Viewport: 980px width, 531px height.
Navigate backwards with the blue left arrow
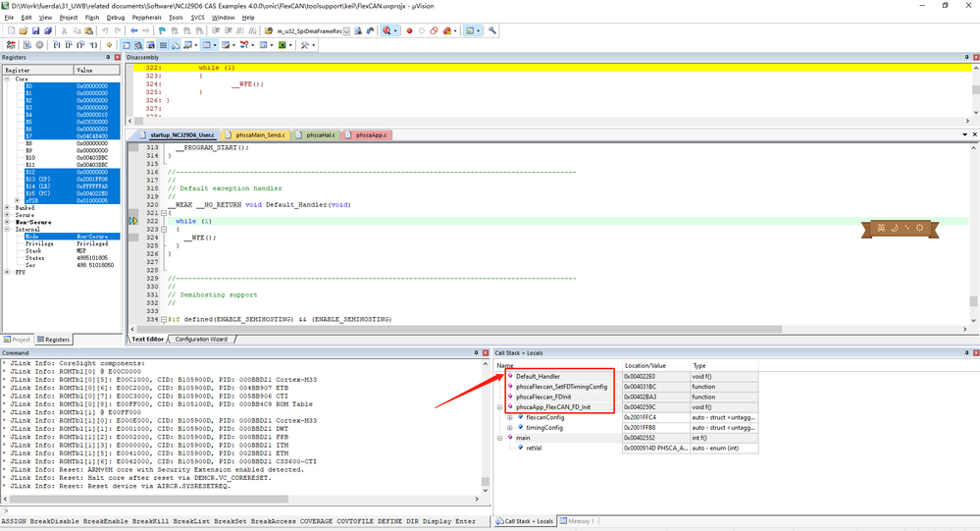pos(133,30)
